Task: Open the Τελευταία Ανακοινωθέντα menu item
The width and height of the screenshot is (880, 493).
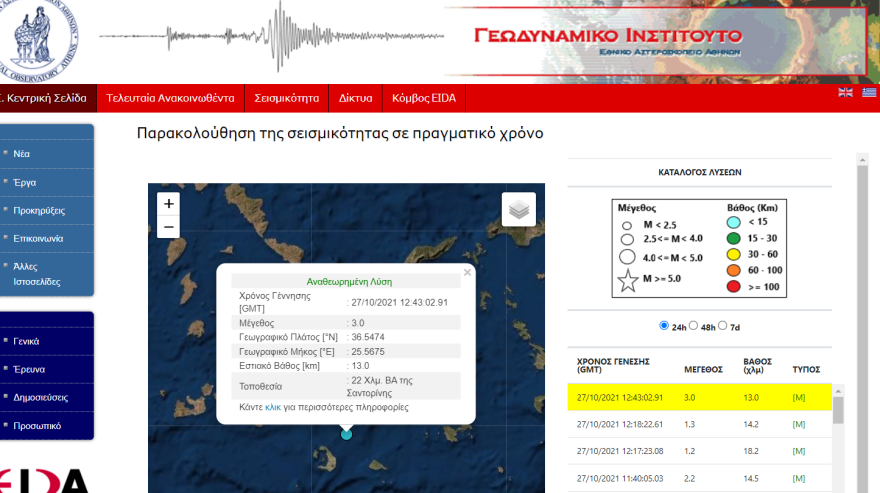Action: click(x=170, y=98)
